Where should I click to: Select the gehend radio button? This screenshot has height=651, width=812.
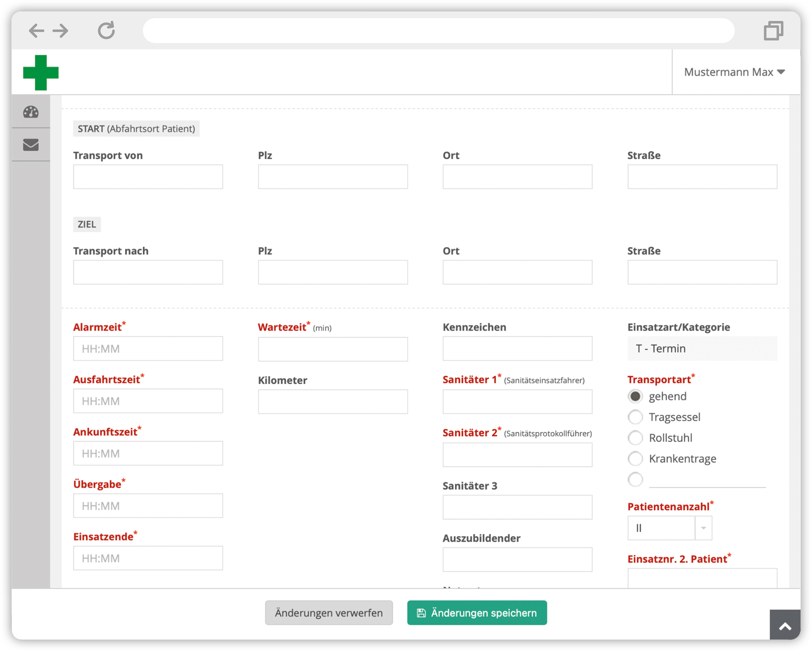click(635, 396)
